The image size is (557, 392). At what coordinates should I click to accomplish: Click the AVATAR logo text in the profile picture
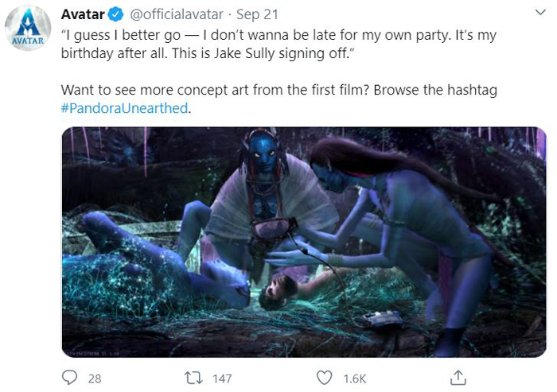tap(29, 41)
